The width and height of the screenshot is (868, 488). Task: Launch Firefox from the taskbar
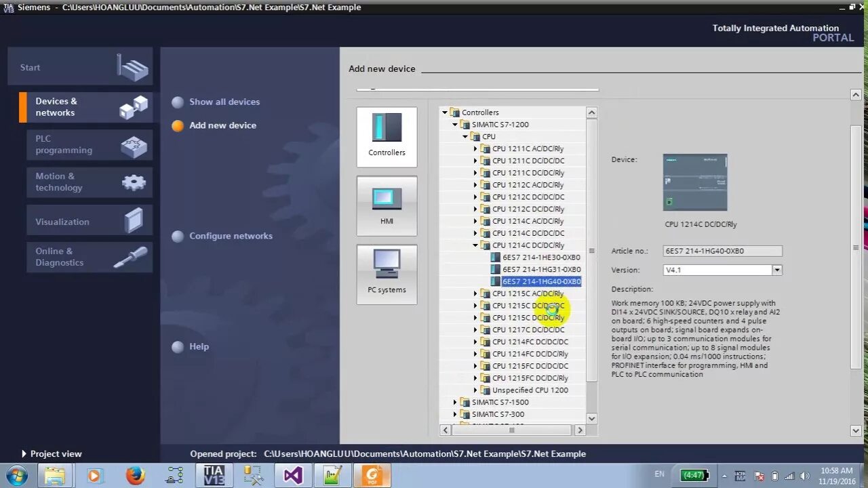(x=135, y=476)
